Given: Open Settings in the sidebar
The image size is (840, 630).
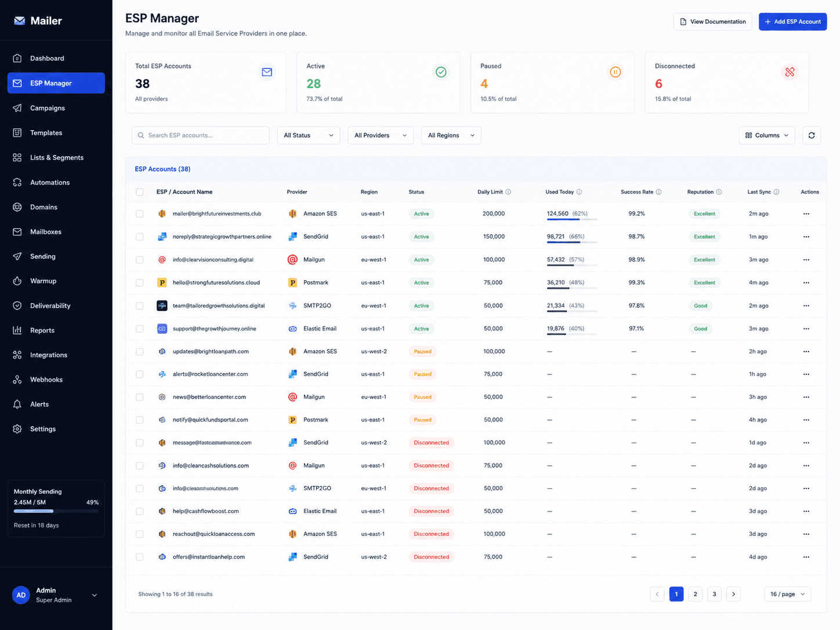Looking at the screenshot, I should (x=56, y=429).
